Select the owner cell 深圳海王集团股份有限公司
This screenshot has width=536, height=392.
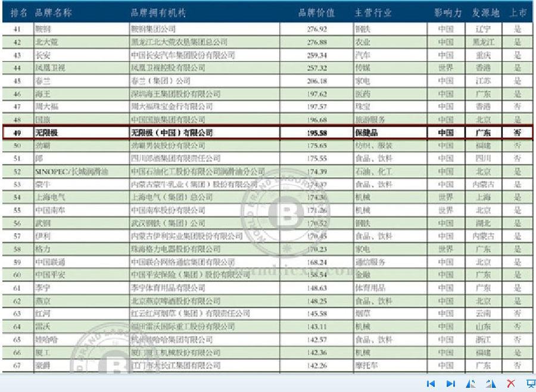pos(175,93)
